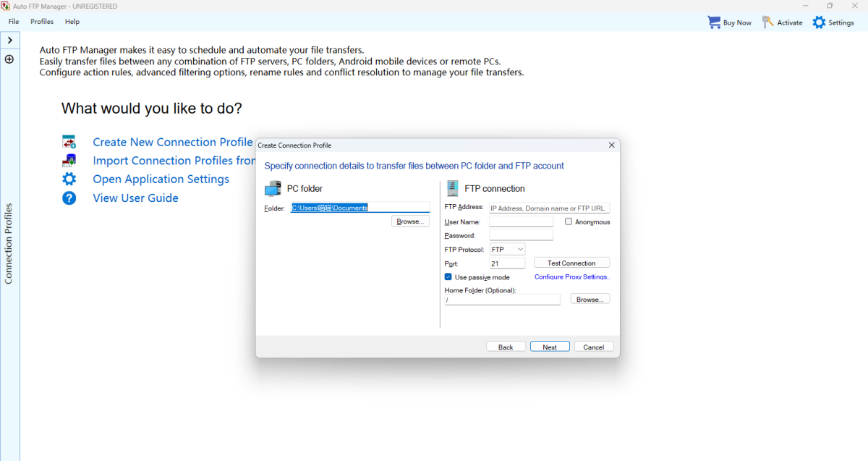The height and width of the screenshot is (461, 868).
Task: Open Settings via the gear icon
Action: tap(819, 22)
